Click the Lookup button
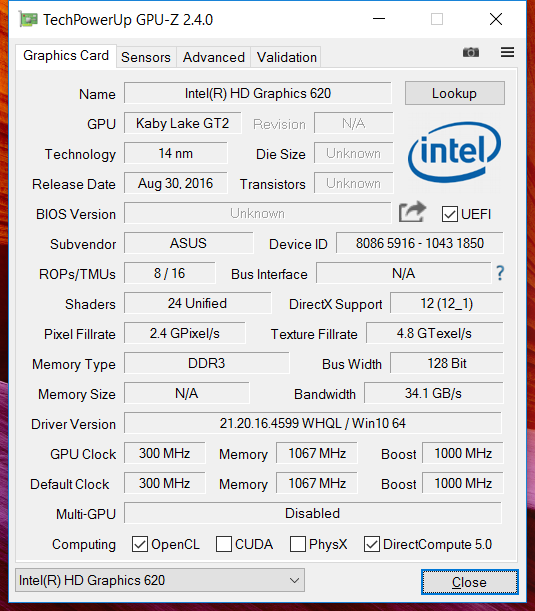The width and height of the screenshot is (535, 611). 455,93
